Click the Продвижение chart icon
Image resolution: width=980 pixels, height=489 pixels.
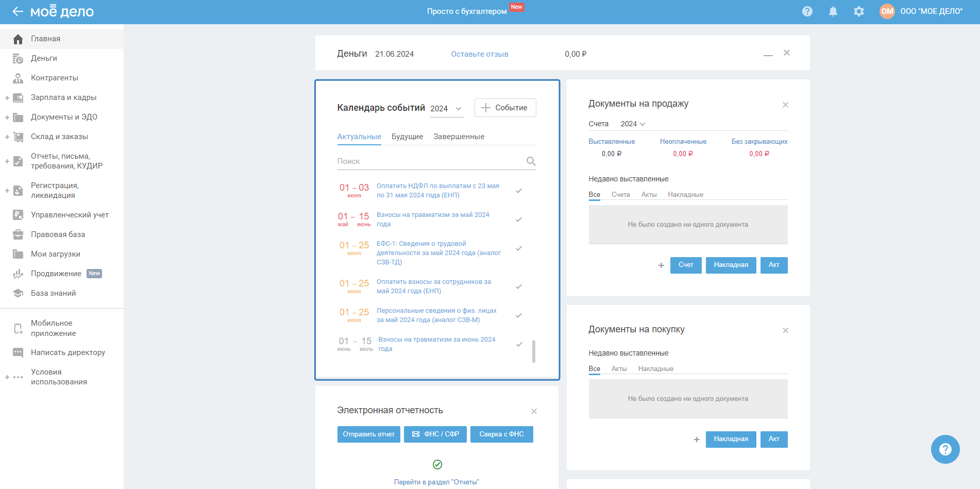[18, 274]
